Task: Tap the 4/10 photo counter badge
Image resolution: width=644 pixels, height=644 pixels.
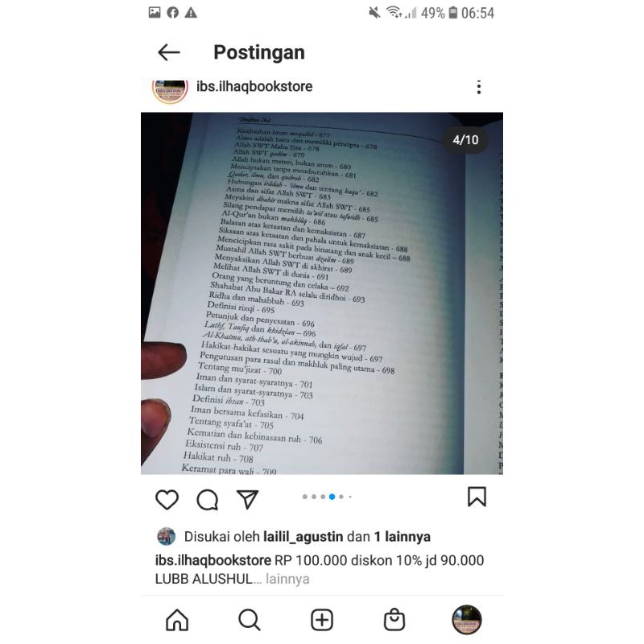Action: tap(465, 140)
